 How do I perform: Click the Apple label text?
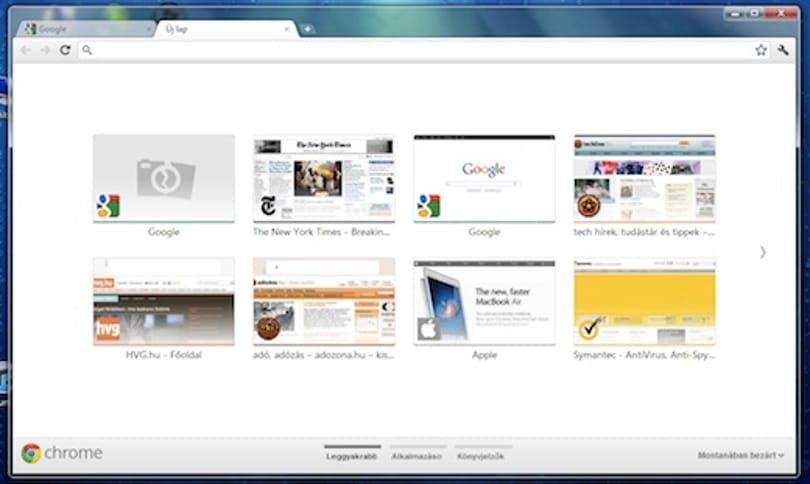484,355
